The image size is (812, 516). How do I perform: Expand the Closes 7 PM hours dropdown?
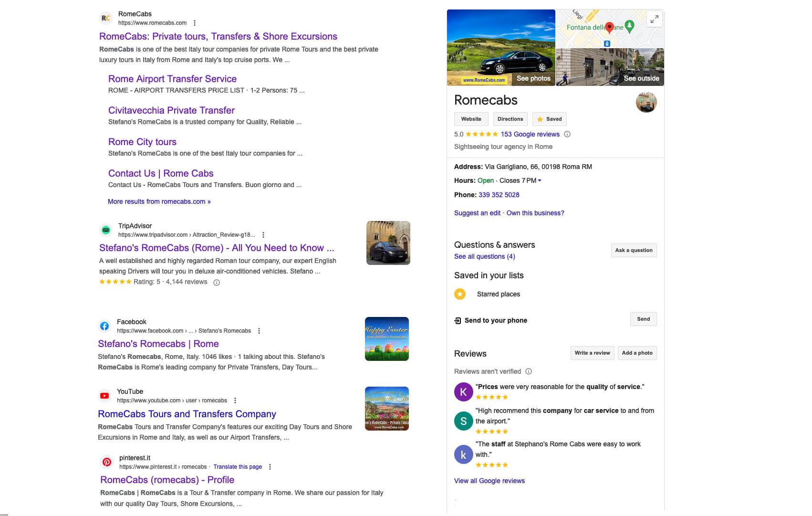click(540, 180)
